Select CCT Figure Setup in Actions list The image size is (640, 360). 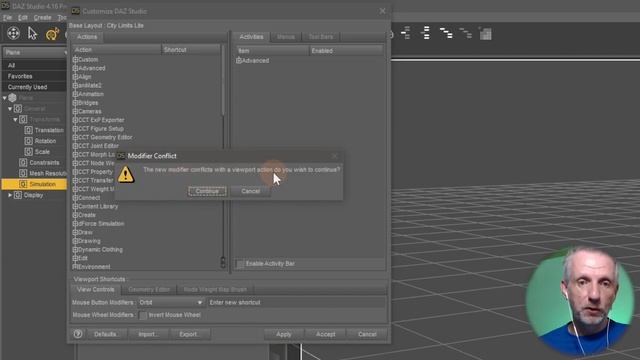pos(101,129)
